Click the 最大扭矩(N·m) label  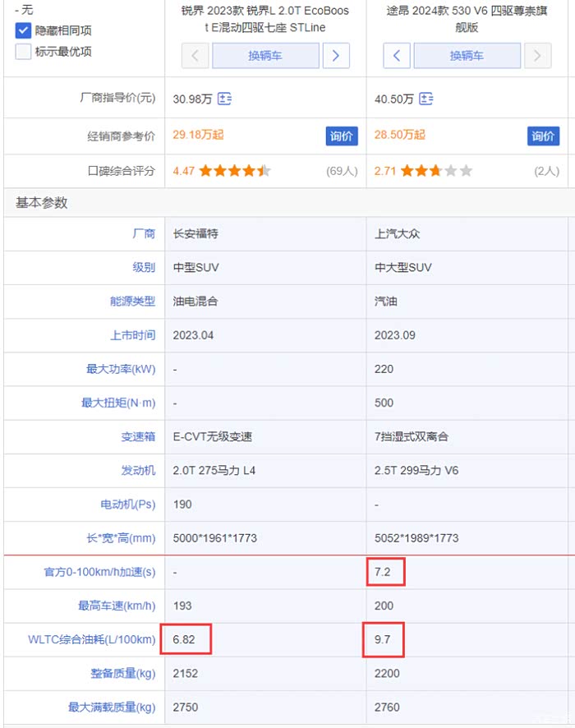[118, 403]
